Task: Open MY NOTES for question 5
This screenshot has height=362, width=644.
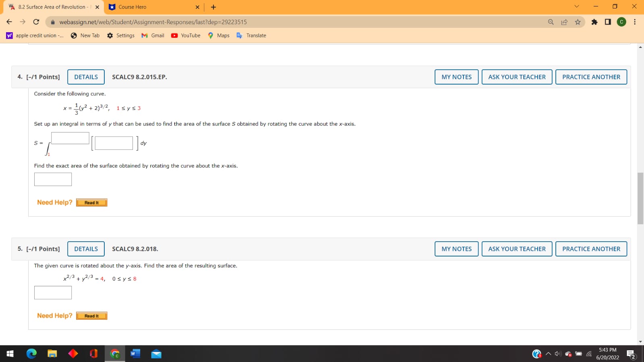Action: click(x=456, y=249)
